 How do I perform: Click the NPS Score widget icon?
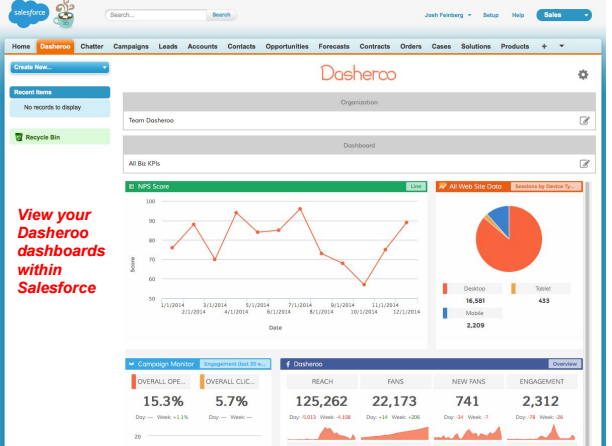pos(132,187)
